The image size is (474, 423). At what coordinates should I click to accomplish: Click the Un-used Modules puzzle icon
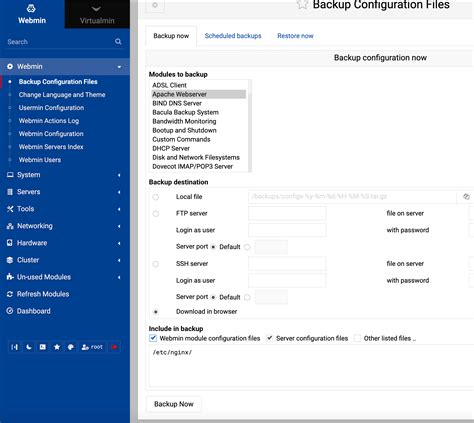(10, 277)
